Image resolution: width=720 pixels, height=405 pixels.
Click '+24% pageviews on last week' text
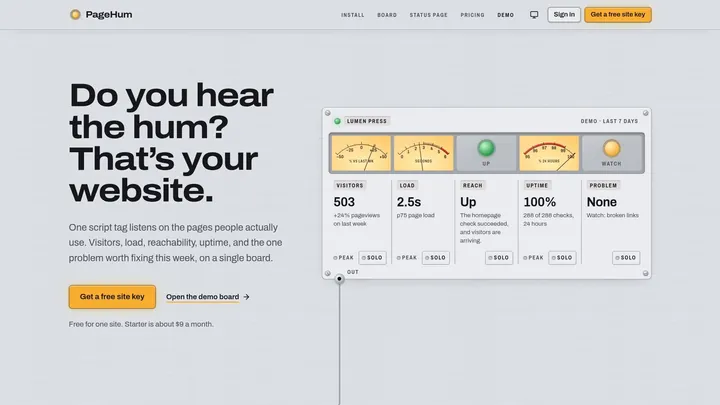[x=357, y=219]
